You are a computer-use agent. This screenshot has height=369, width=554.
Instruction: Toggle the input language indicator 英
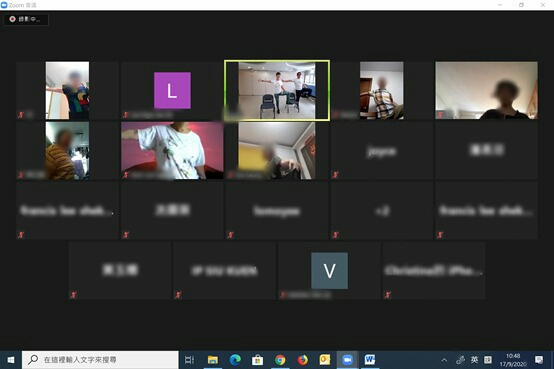tap(474, 360)
